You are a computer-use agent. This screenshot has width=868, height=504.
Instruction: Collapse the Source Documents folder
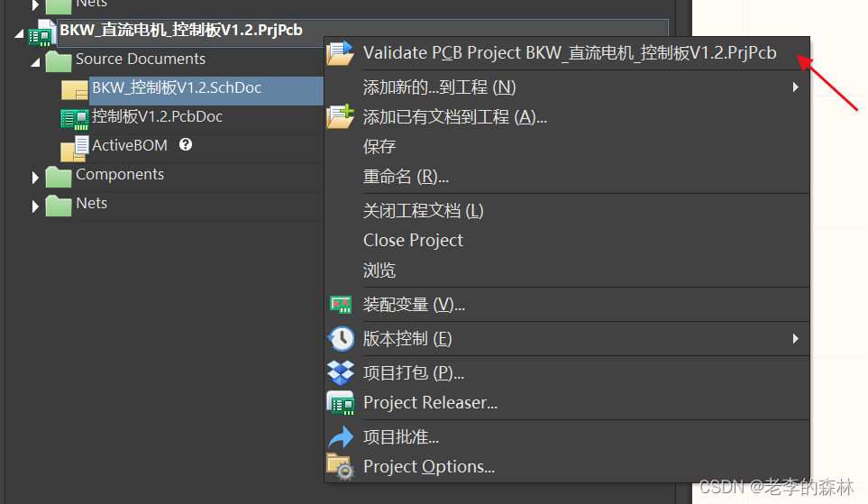click(36, 62)
